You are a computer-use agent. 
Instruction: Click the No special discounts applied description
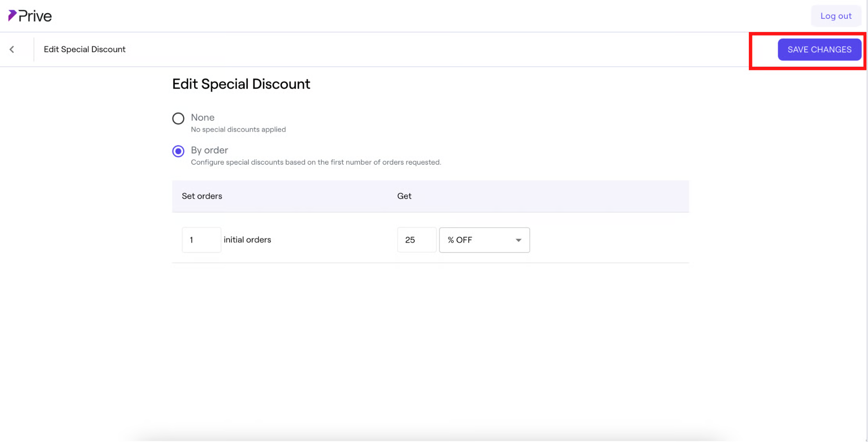238,129
